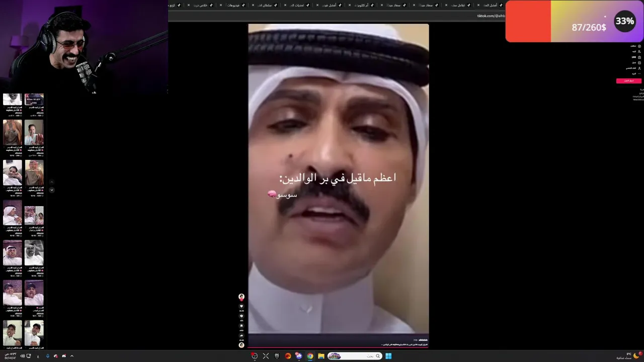Switch to the 'فيديوهات' browser tab

(231, 5)
